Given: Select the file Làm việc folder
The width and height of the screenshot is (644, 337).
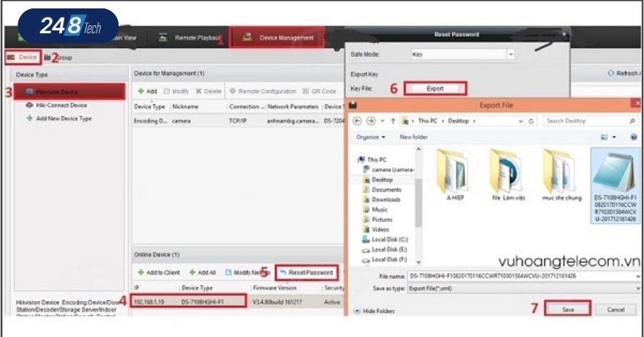Looking at the screenshot, I should 508,174.
